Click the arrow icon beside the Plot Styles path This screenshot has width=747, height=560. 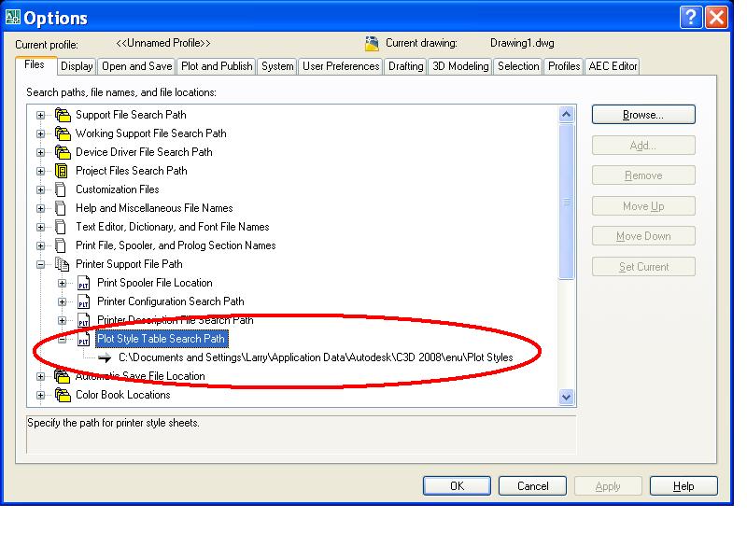(x=105, y=357)
